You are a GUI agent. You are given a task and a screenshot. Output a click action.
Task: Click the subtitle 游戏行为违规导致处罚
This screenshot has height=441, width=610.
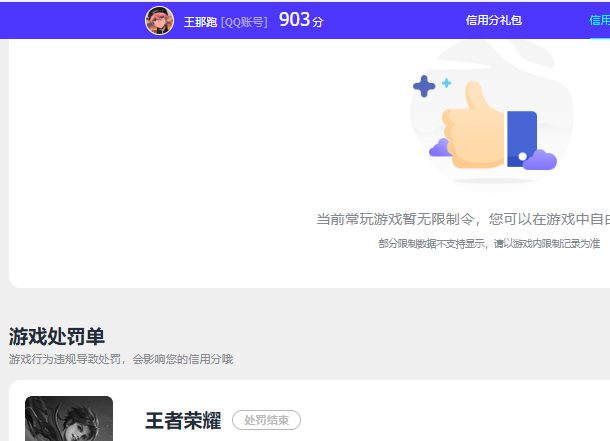65,359
